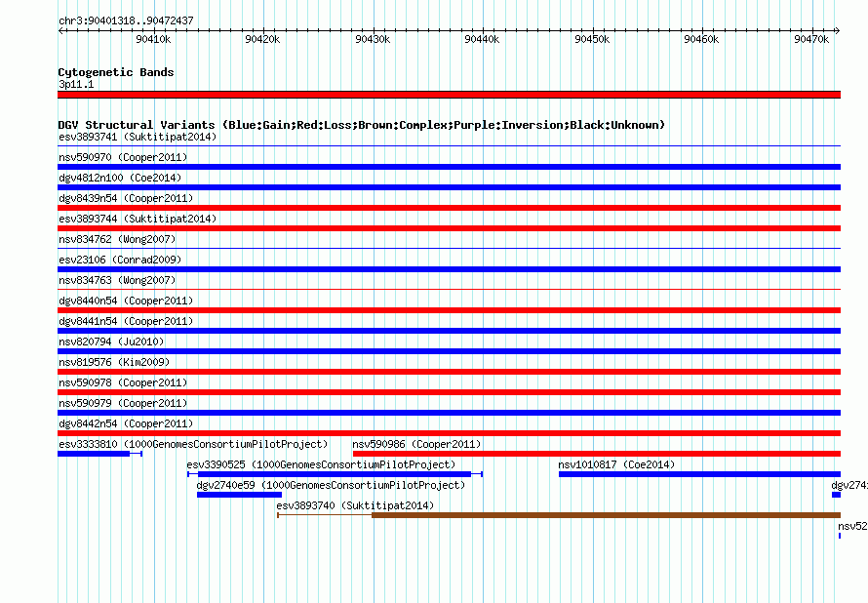The width and height of the screenshot is (868, 603).
Task: Click the esv3390525 (1000GenomesConsortiumPilotProject) label
Action: [321, 464]
